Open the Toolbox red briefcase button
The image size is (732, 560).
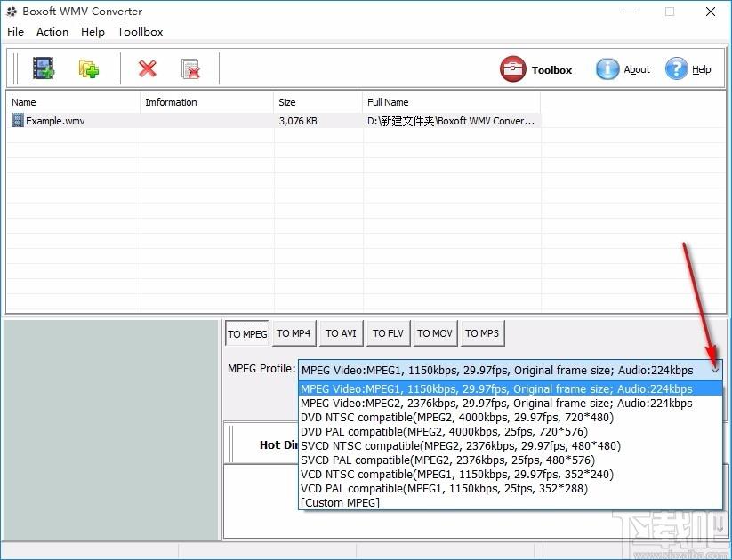pos(536,69)
